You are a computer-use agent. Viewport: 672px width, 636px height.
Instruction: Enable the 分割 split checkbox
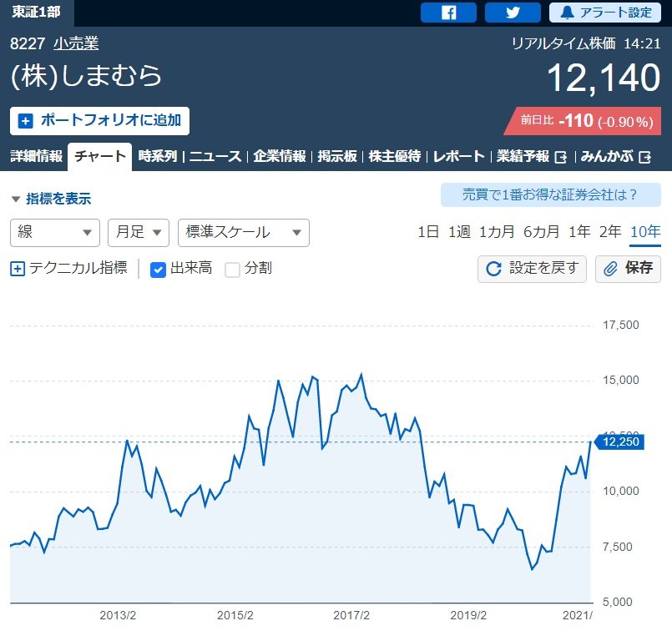233,269
